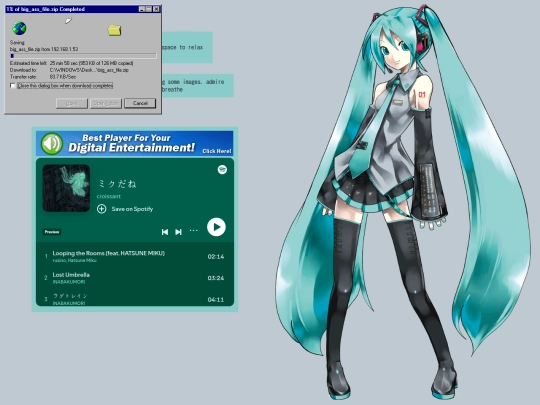Click the 'space to relax' text box
Screen dimensions: 540x405
pos(187,48)
